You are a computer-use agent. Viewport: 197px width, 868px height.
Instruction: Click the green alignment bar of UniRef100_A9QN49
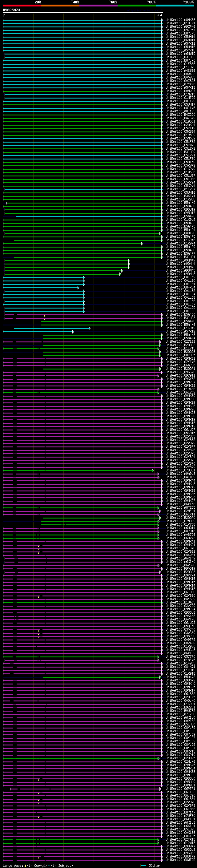pyautogui.click(x=67, y=260)
